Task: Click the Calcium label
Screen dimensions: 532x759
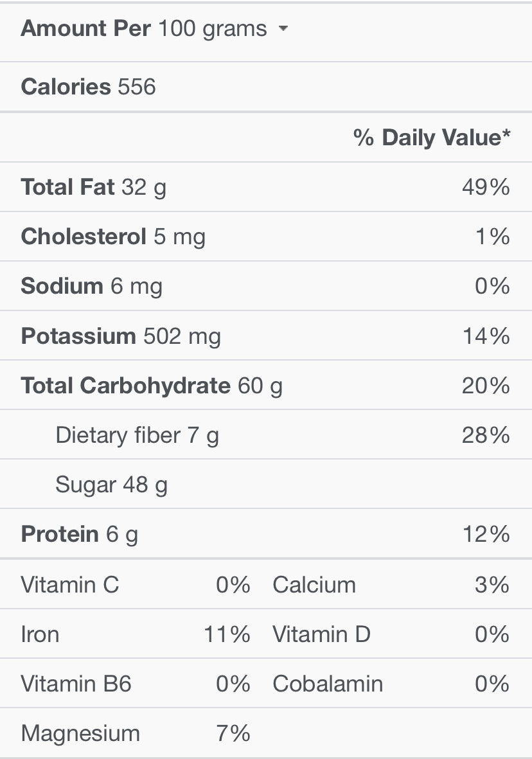Action: pyautogui.click(x=314, y=584)
